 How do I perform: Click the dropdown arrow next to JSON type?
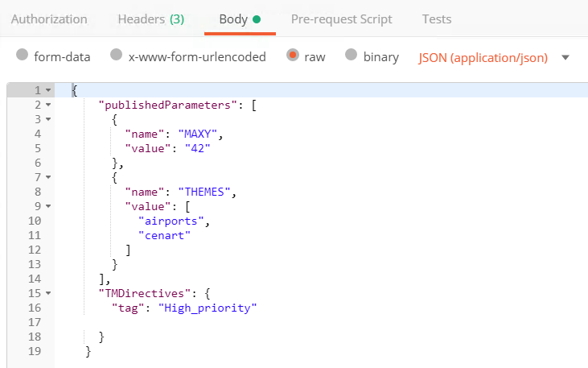click(565, 57)
